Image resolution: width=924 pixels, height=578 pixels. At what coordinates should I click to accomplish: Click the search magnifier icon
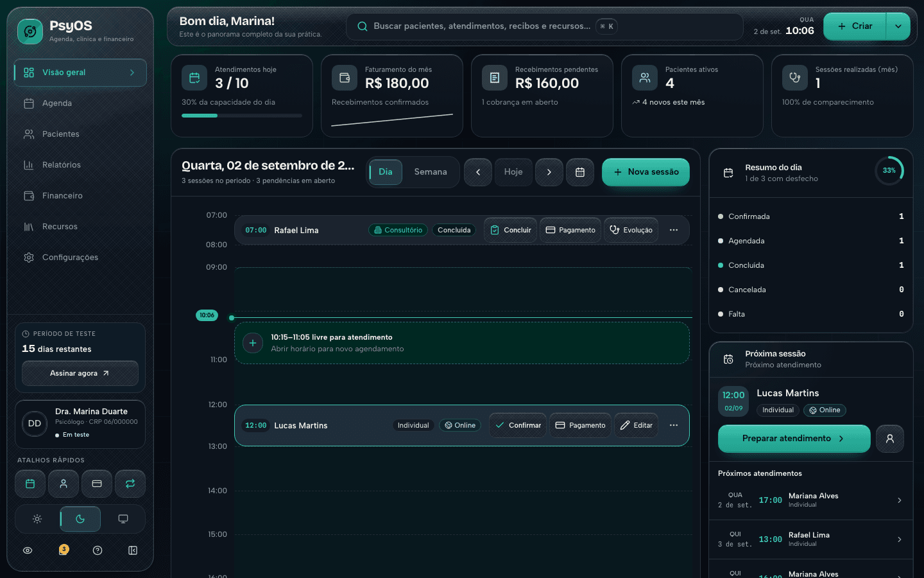(x=363, y=26)
